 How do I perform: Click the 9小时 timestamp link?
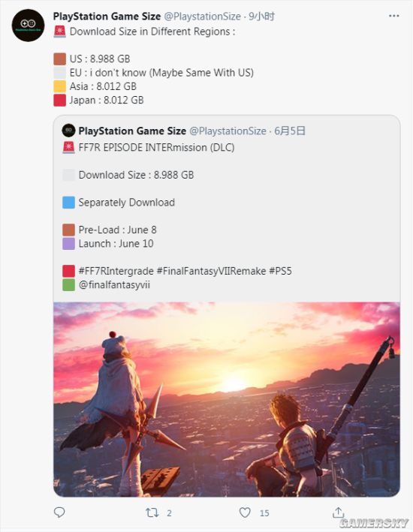[x=261, y=17]
